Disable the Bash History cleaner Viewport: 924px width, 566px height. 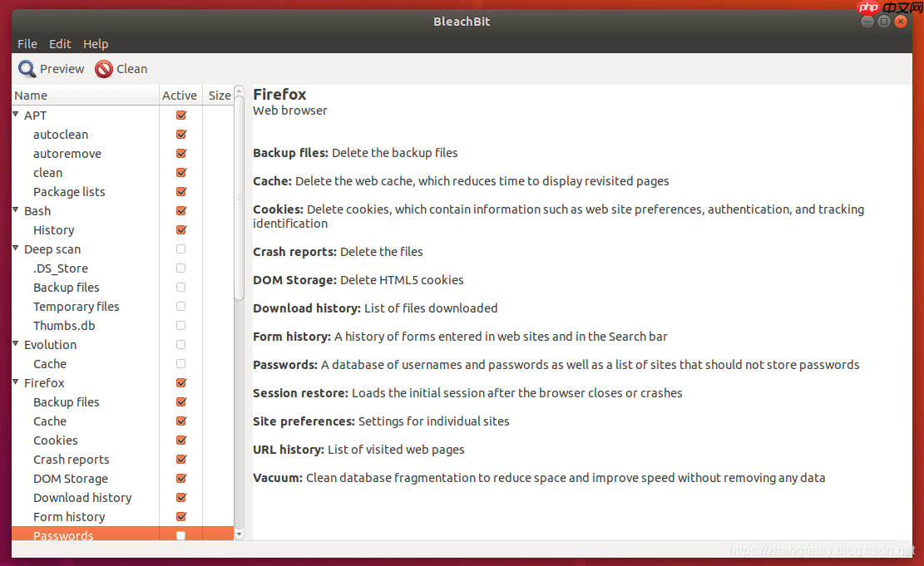tap(180, 229)
